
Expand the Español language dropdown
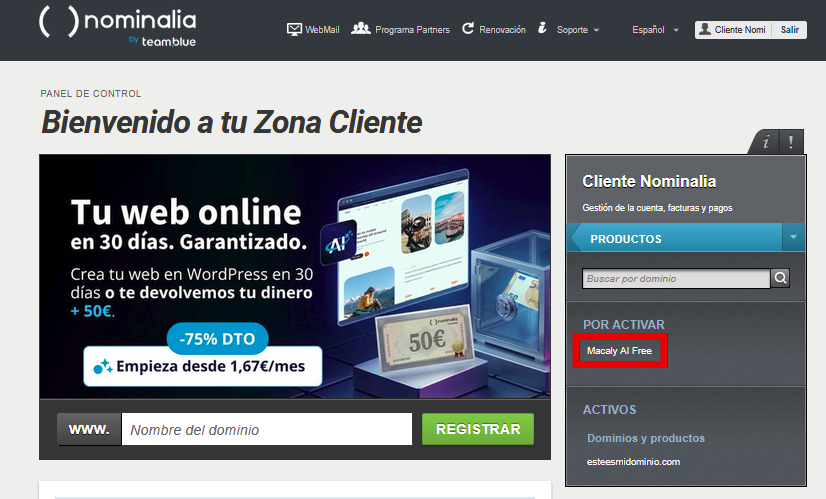[x=655, y=30]
